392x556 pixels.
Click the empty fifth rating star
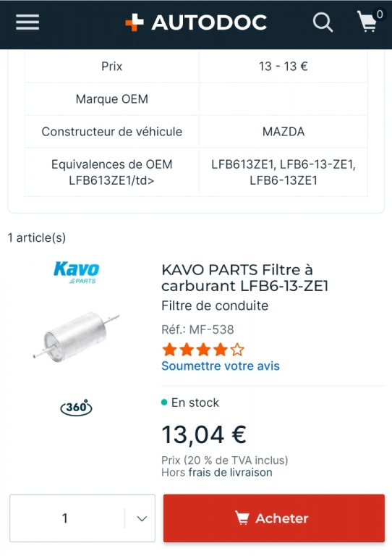(237, 350)
